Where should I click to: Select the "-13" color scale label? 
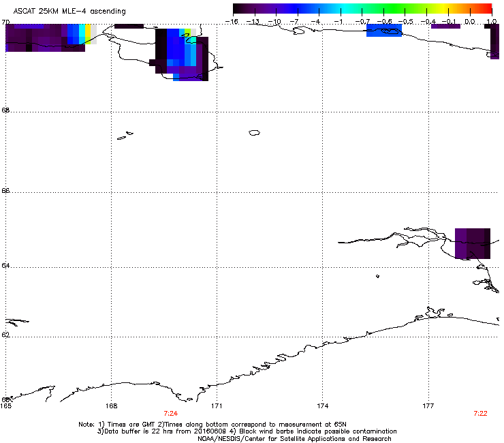[x=253, y=22]
